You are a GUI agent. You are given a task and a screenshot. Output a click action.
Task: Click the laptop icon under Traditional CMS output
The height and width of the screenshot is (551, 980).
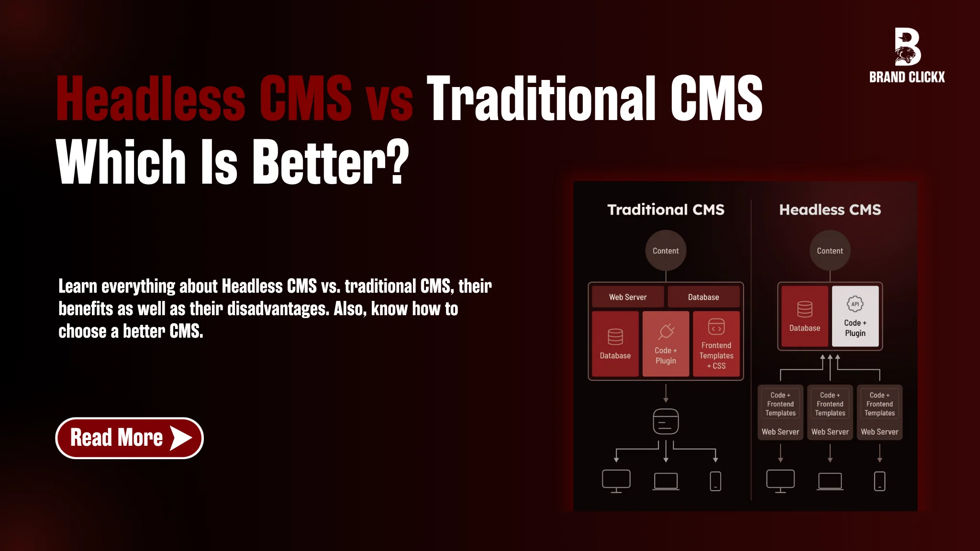666,480
